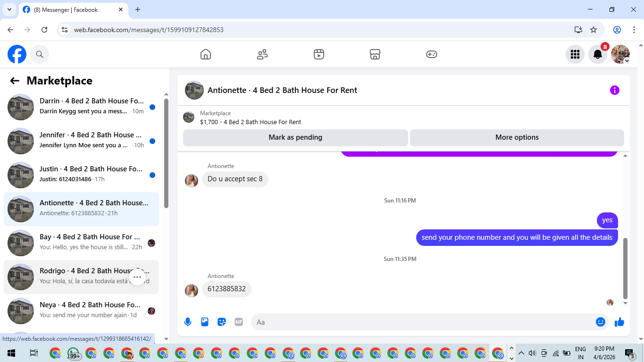
Task: Open Darrin's house rental conversation
Action: [x=81, y=107]
